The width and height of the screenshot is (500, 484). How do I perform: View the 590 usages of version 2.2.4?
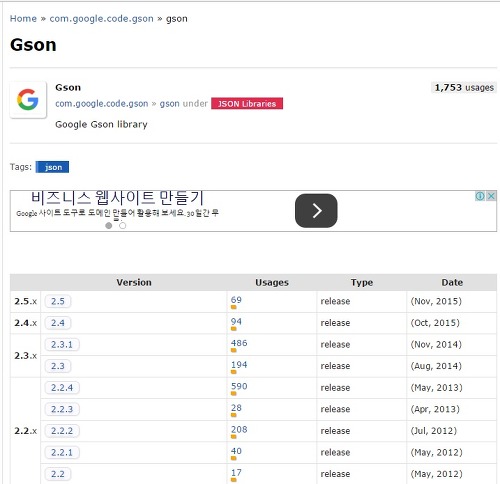pyautogui.click(x=239, y=386)
